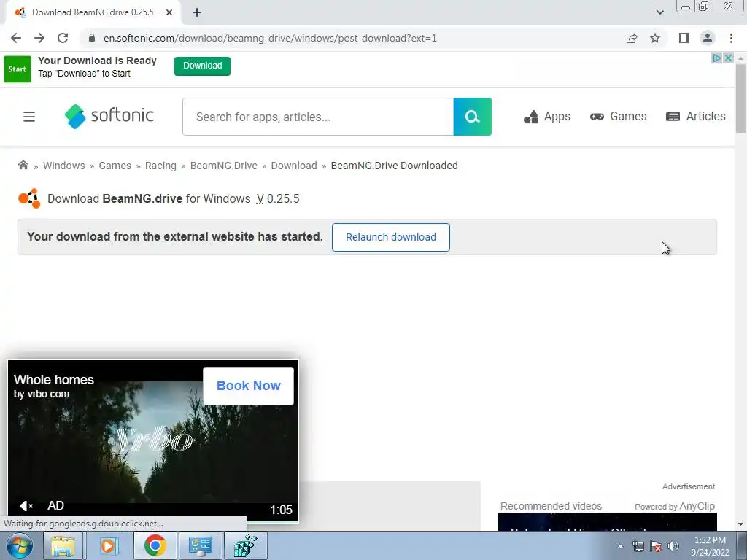Close the Download BeamNG.drive tab
This screenshot has height=560, width=747.
(169, 12)
